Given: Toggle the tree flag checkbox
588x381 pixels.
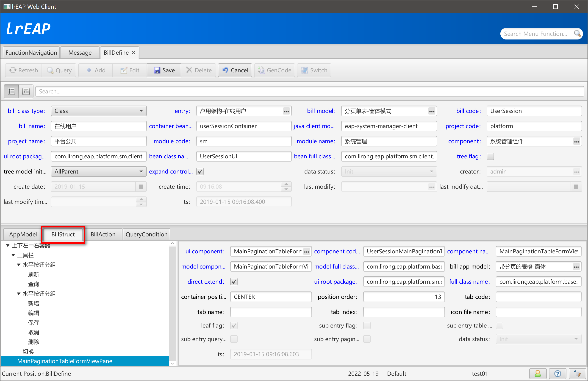Looking at the screenshot, I should 490,157.
